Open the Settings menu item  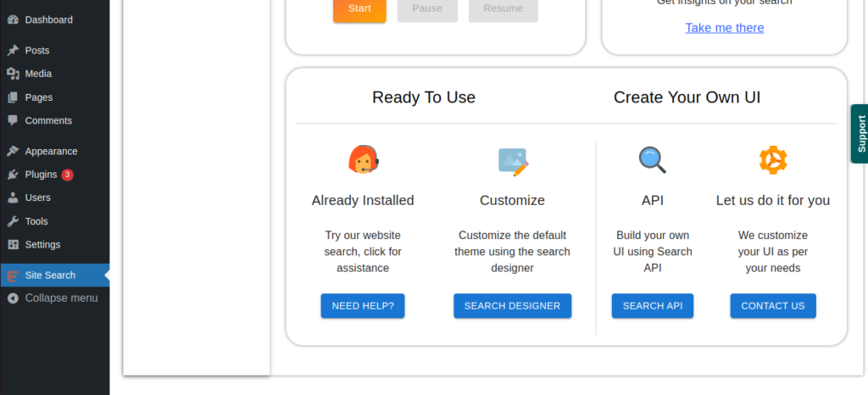42,244
